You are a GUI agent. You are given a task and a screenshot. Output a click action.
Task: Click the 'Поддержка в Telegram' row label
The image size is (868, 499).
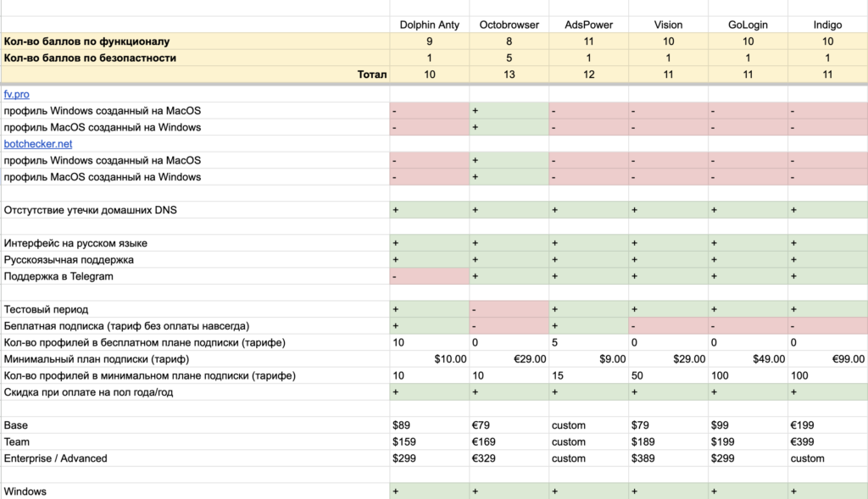[x=58, y=276]
